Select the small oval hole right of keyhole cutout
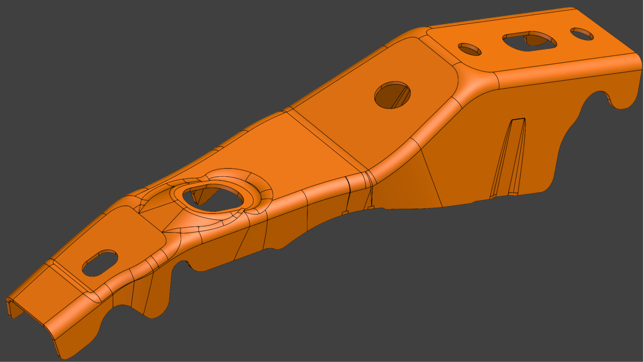Viewport: 644px width, 362px height. click(x=582, y=34)
